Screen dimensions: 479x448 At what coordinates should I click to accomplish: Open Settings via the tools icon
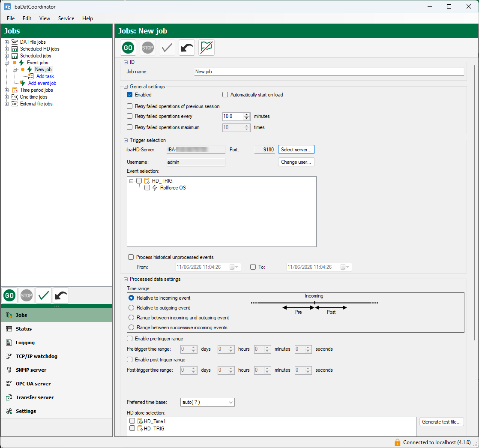click(9, 411)
